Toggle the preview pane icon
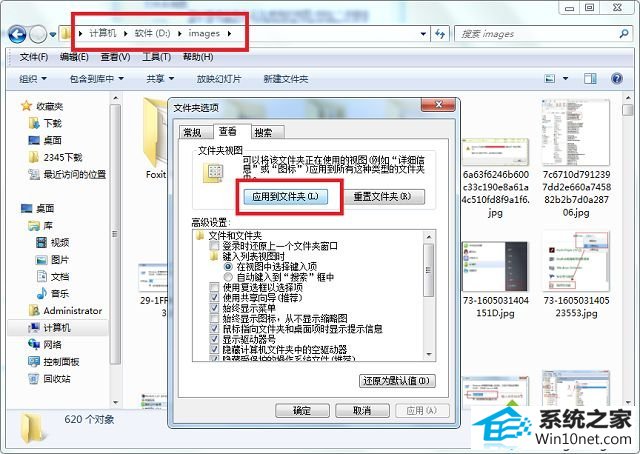The height and width of the screenshot is (454, 640). click(x=590, y=78)
